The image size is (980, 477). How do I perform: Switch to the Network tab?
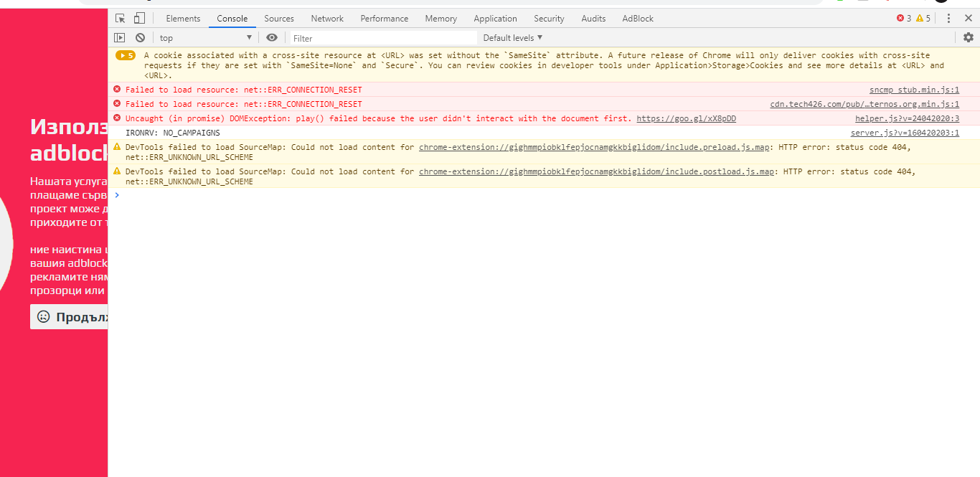327,19
